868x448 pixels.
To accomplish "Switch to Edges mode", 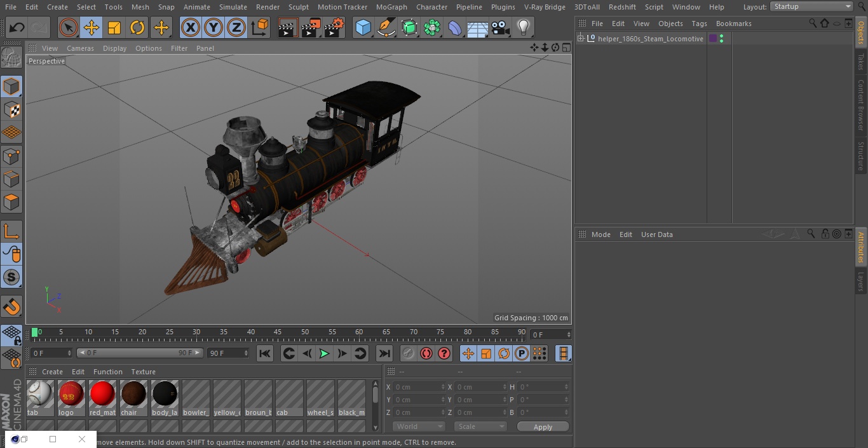I will pyautogui.click(x=11, y=179).
